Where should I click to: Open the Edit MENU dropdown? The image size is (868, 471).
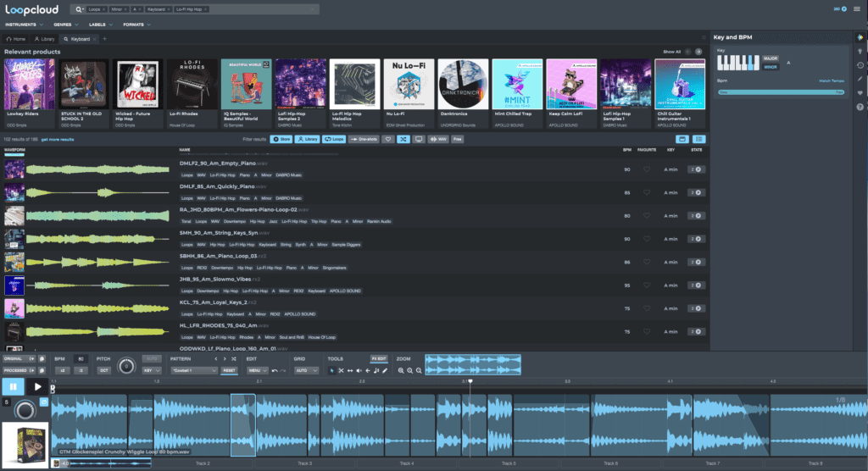click(x=258, y=371)
